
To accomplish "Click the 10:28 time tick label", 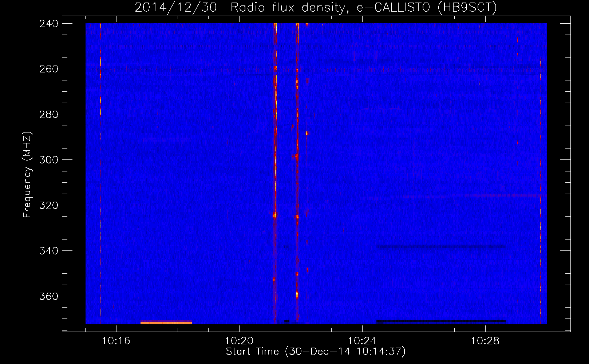I will 485,341.
